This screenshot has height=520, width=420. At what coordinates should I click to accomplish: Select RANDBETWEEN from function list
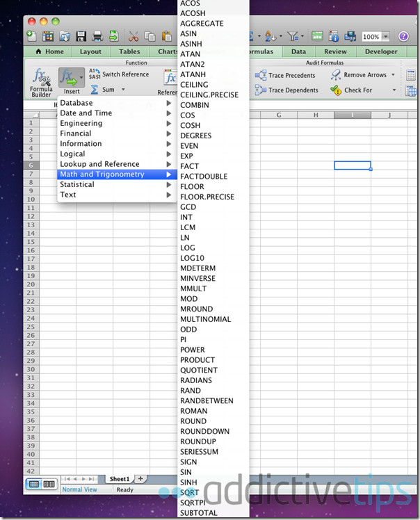(213, 401)
